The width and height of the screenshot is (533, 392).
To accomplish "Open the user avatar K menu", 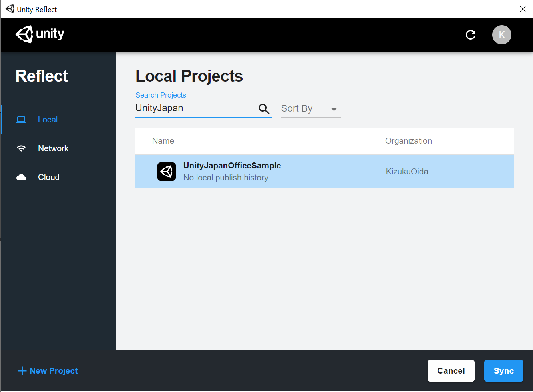I will (x=501, y=35).
